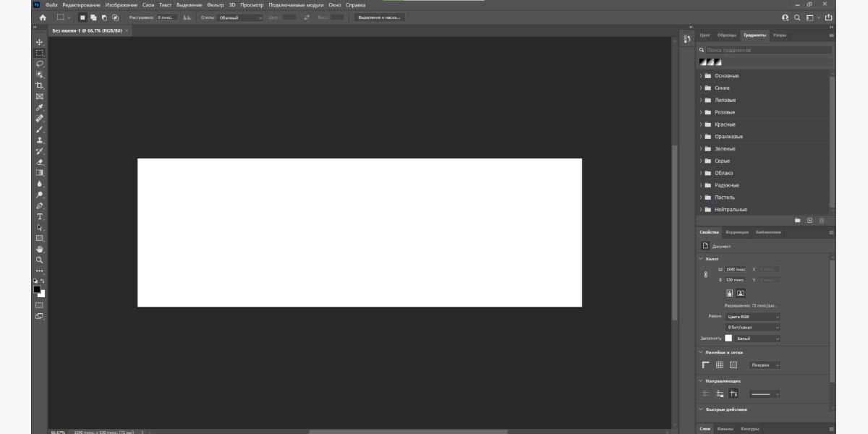Switch to the Каналы tab
This screenshot has height=434, width=868.
click(726, 429)
